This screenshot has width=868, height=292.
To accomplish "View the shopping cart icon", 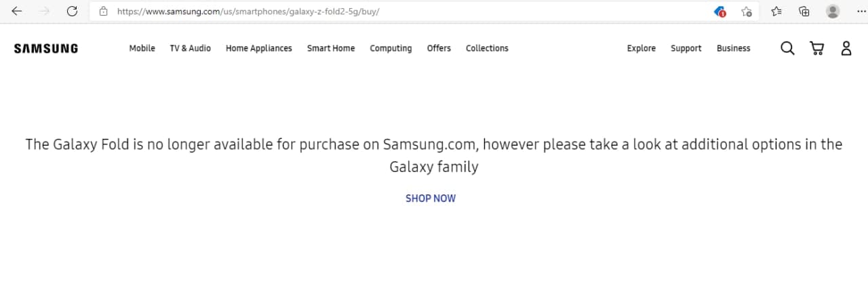I will pos(817,48).
